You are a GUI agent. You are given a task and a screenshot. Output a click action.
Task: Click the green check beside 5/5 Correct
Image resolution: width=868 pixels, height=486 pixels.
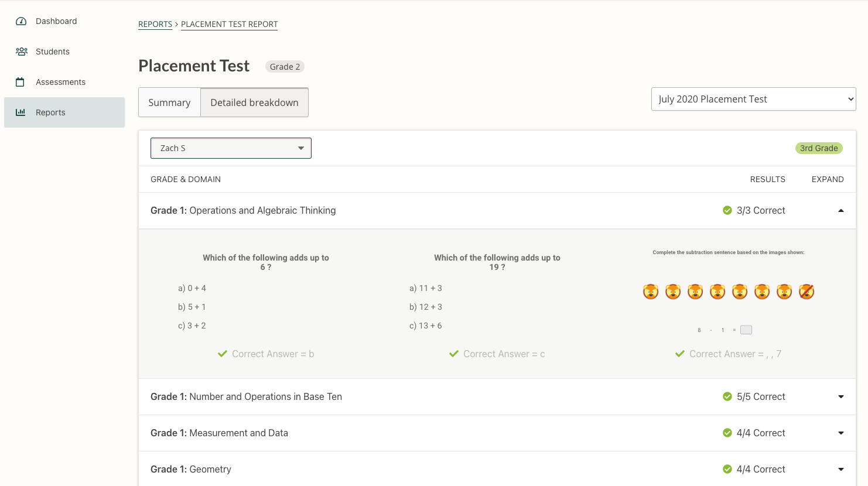[727, 396]
